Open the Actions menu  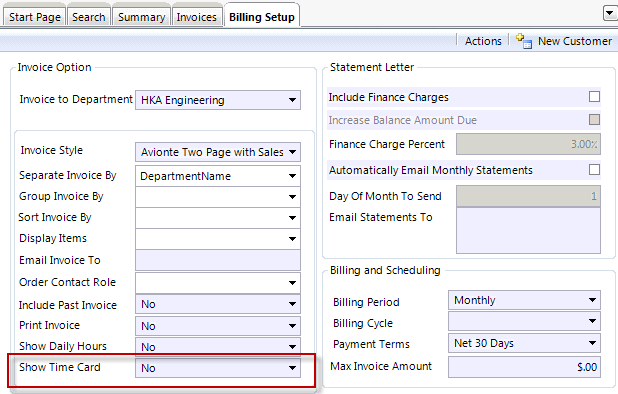(x=483, y=41)
